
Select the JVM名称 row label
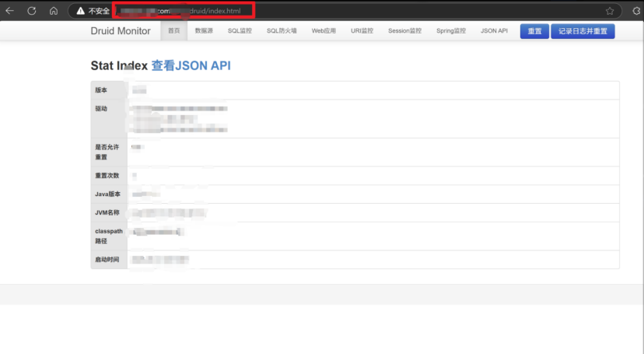pos(107,212)
